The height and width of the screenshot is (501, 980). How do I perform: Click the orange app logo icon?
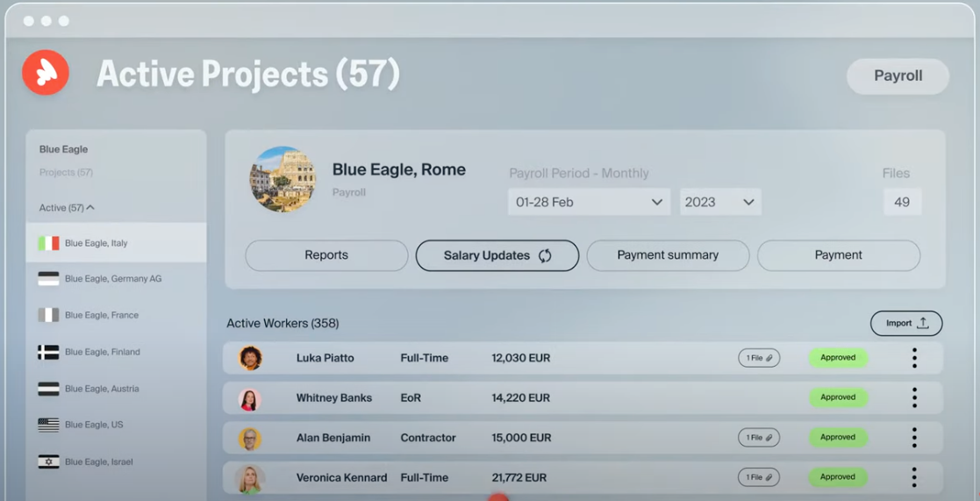point(46,73)
